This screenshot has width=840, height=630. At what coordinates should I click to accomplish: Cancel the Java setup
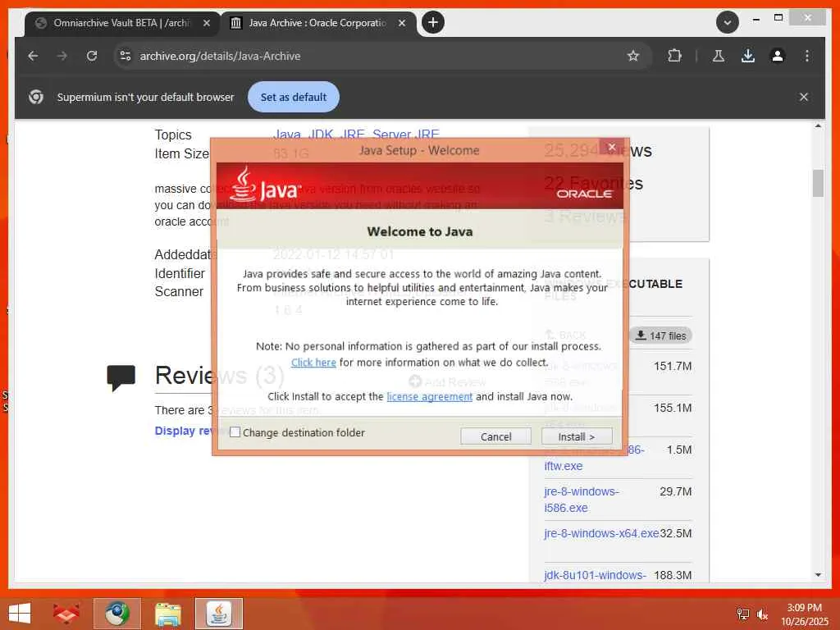tap(495, 436)
